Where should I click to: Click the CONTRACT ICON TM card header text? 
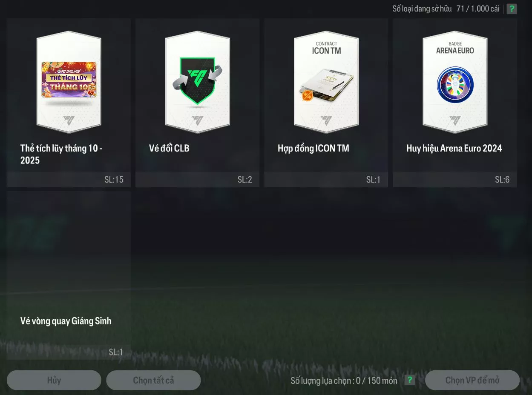(x=326, y=48)
